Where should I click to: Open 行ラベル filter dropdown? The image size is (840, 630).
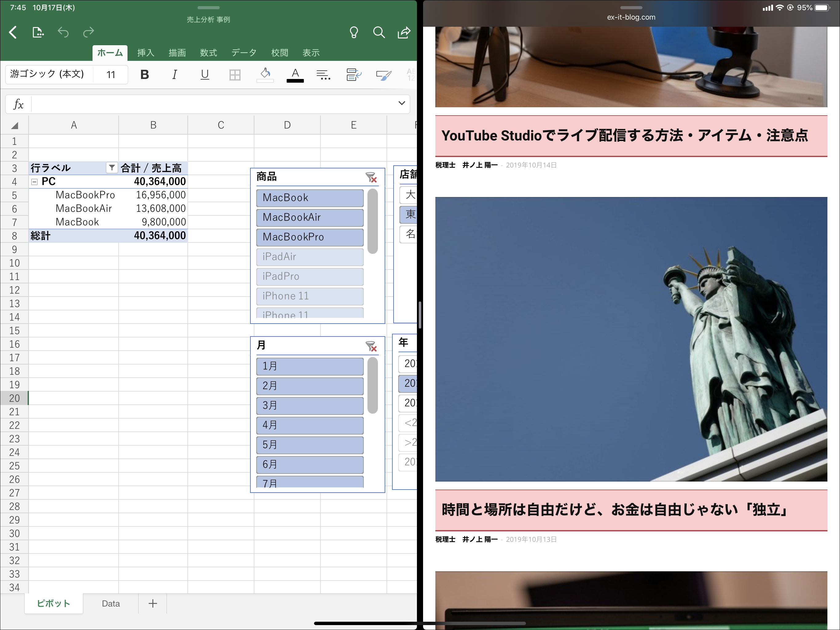pyautogui.click(x=112, y=167)
